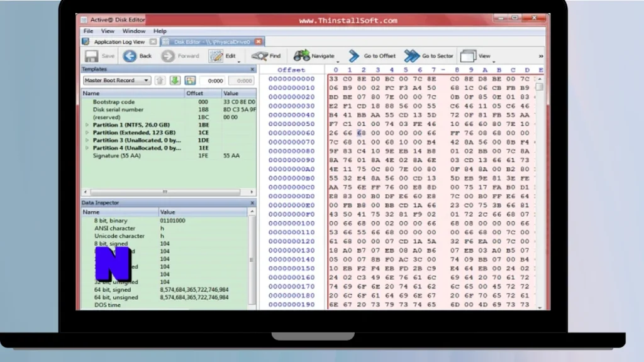Select the (reserved) template row

click(x=169, y=118)
